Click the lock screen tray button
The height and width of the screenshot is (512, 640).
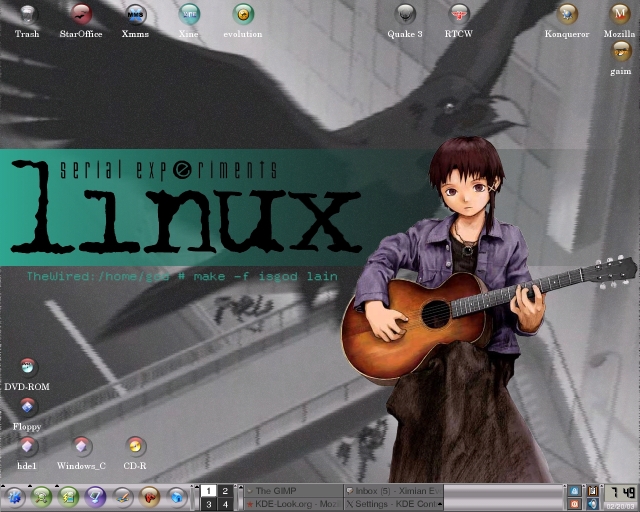click(x=574, y=491)
